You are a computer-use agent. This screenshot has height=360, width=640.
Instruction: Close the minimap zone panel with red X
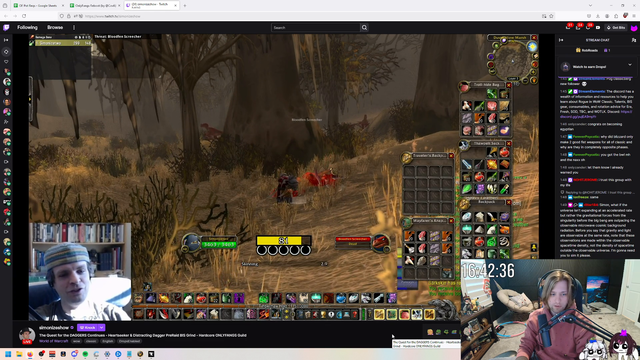pos(534,38)
